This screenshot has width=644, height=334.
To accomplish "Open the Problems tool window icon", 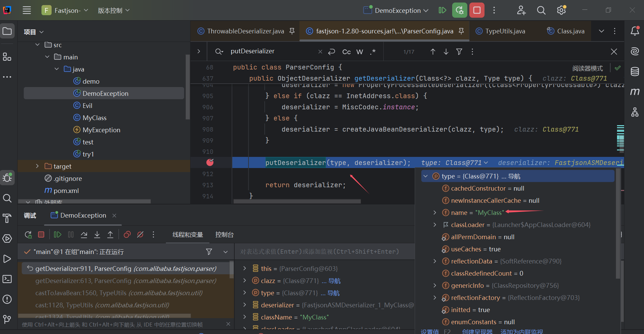I will (7, 299).
